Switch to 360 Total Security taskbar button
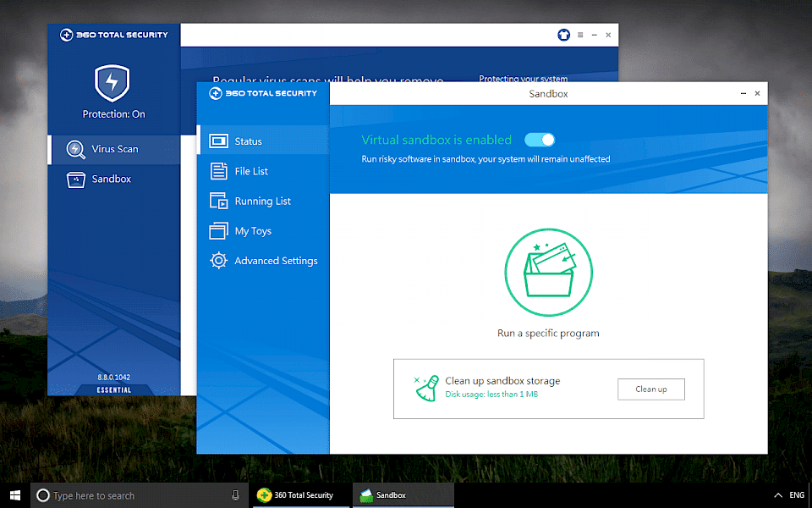 pos(301,495)
